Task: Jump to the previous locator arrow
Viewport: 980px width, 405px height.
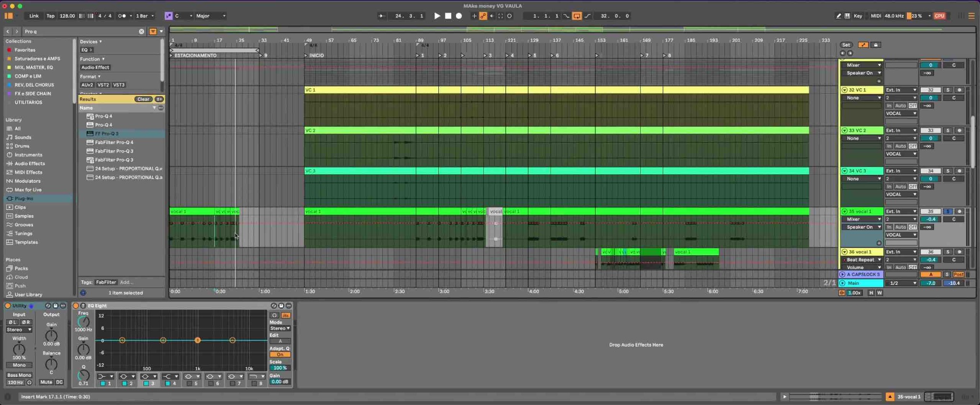Action: pos(843,53)
